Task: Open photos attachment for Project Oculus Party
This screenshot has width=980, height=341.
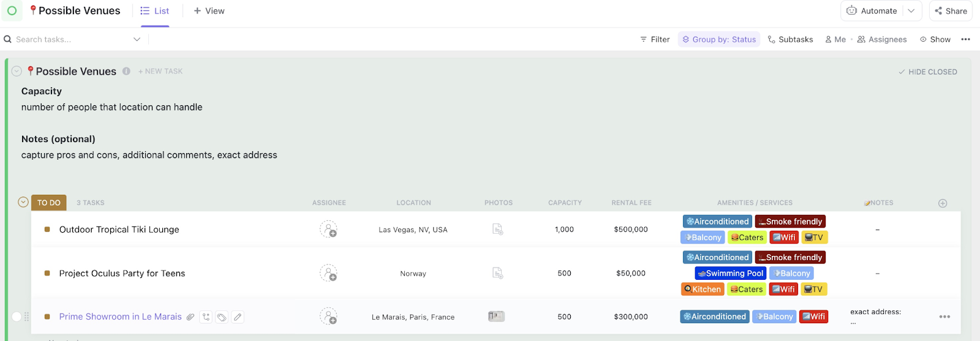Action: click(x=498, y=273)
